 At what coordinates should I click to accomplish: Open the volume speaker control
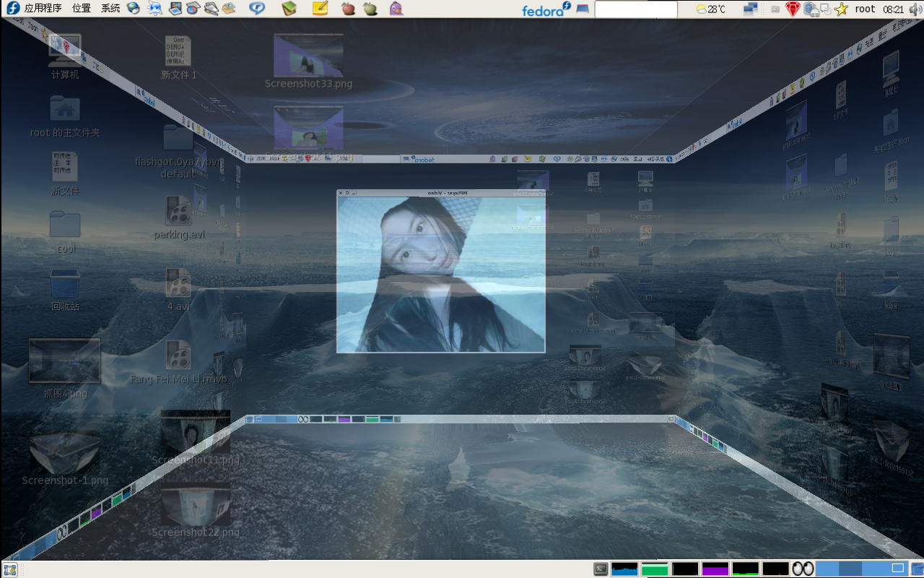[x=915, y=9]
